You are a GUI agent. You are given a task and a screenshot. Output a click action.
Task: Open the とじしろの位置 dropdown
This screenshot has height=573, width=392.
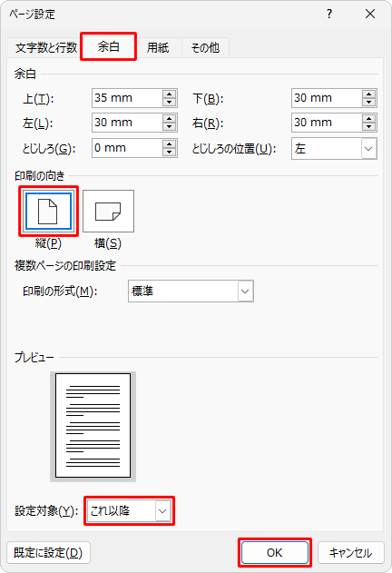pos(334,149)
